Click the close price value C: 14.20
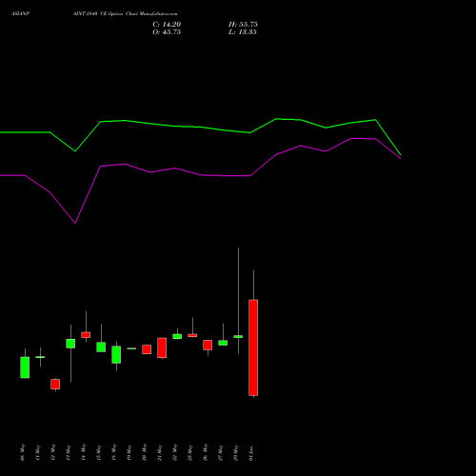This screenshot has height=476, width=476. tap(167, 25)
